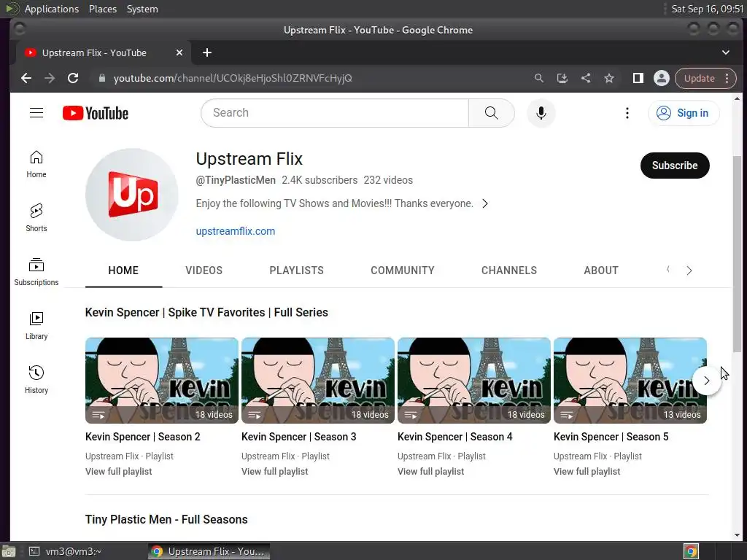The image size is (747, 560).
Task: Open Kevin Spencer Season 2 thumbnail
Action: pyautogui.click(x=161, y=381)
